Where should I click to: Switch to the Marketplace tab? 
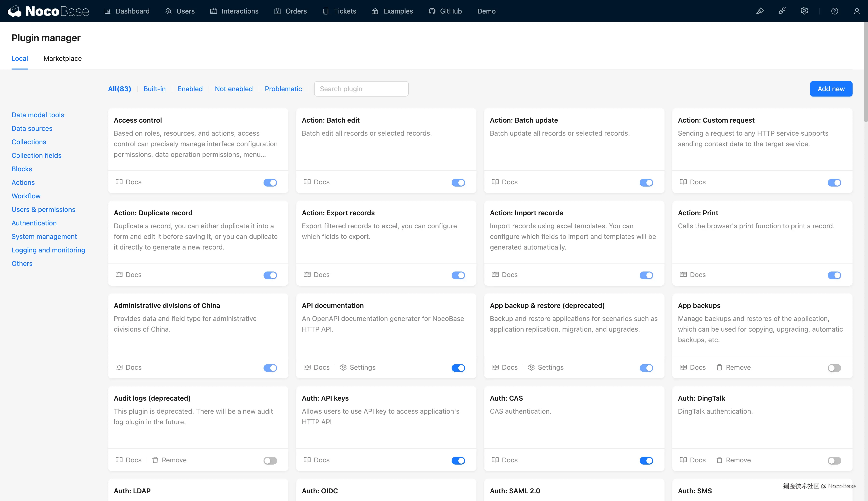[62, 58]
